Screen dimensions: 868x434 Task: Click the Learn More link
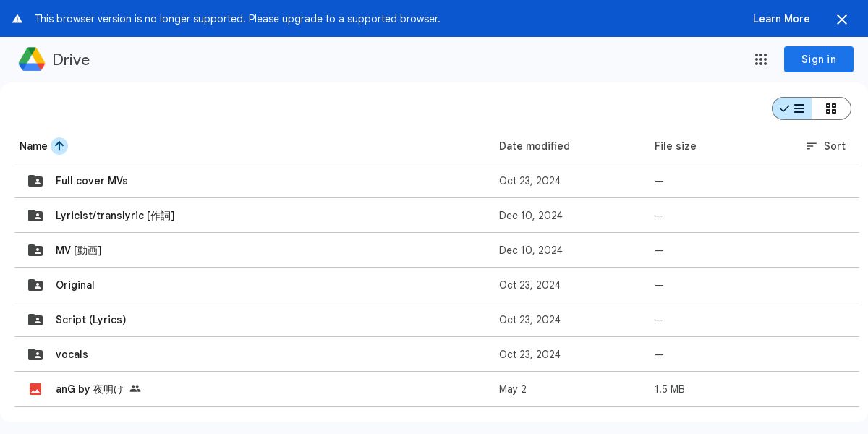780,19
